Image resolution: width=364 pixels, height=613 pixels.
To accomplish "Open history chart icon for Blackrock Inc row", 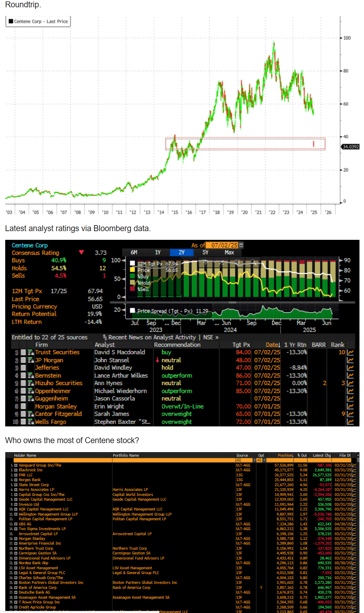I will 354,470.
